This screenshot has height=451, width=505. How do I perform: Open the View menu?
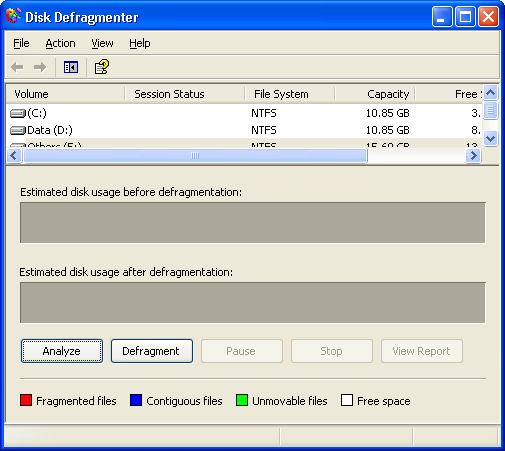(102, 43)
